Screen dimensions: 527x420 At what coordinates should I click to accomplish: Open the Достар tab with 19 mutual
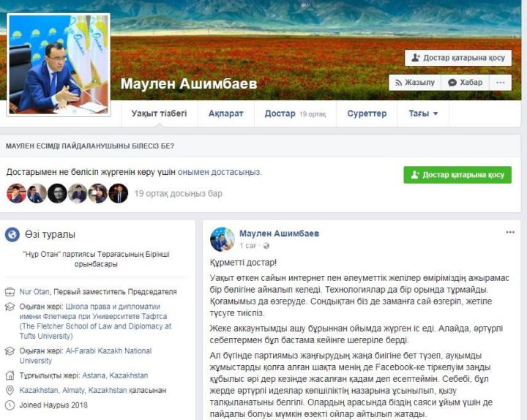[x=295, y=113]
